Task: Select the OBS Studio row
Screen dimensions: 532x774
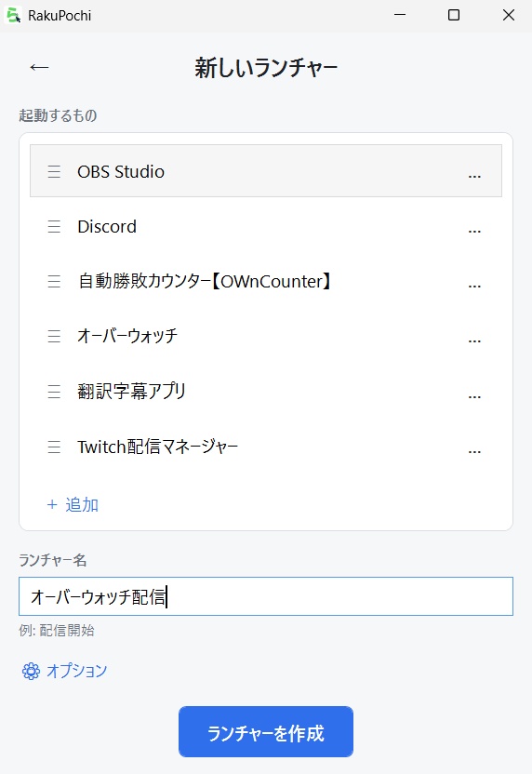Action: coord(266,171)
